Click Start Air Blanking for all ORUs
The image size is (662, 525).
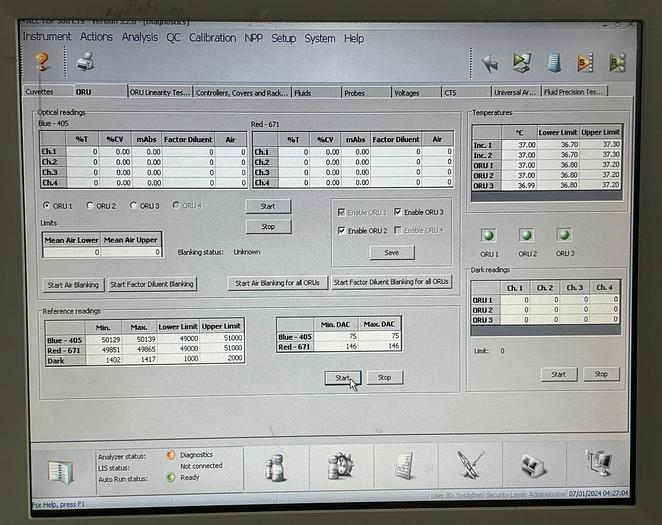click(277, 283)
